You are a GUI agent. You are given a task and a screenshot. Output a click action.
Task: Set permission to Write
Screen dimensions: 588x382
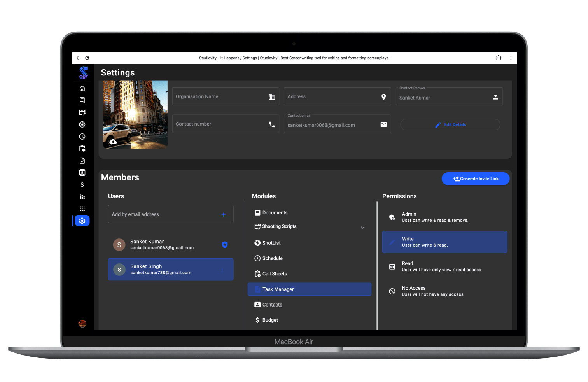coord(445,242)
